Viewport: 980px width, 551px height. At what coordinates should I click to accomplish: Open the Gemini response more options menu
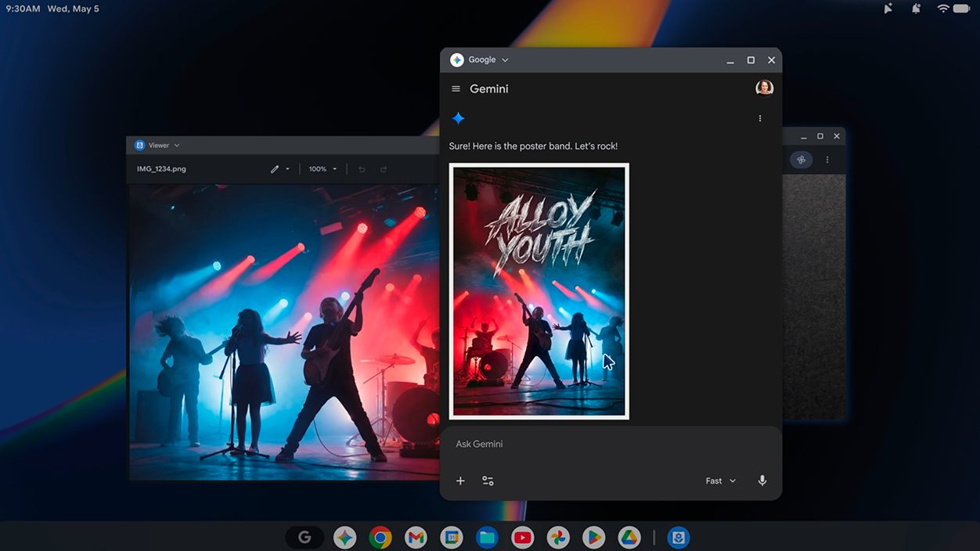(760, 118)
